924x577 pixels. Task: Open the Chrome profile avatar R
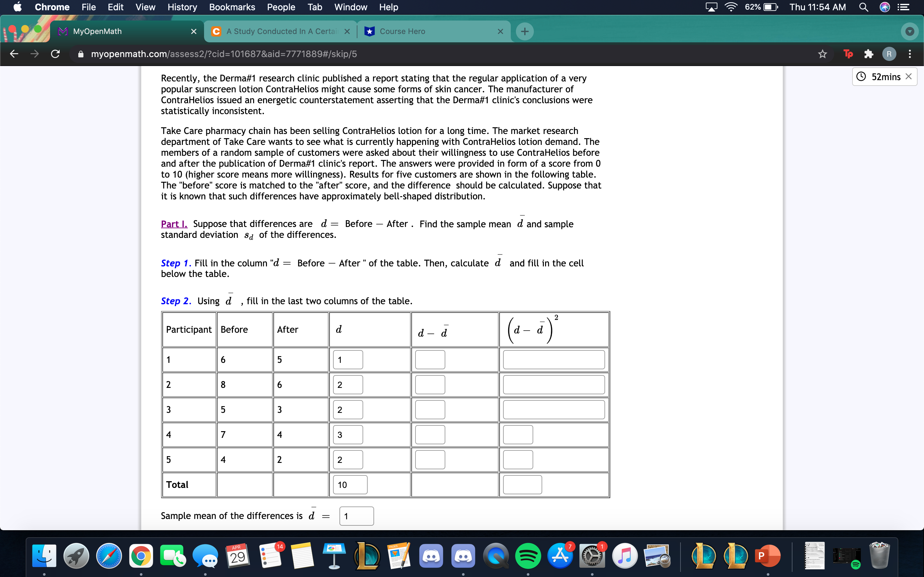point(890,54)
